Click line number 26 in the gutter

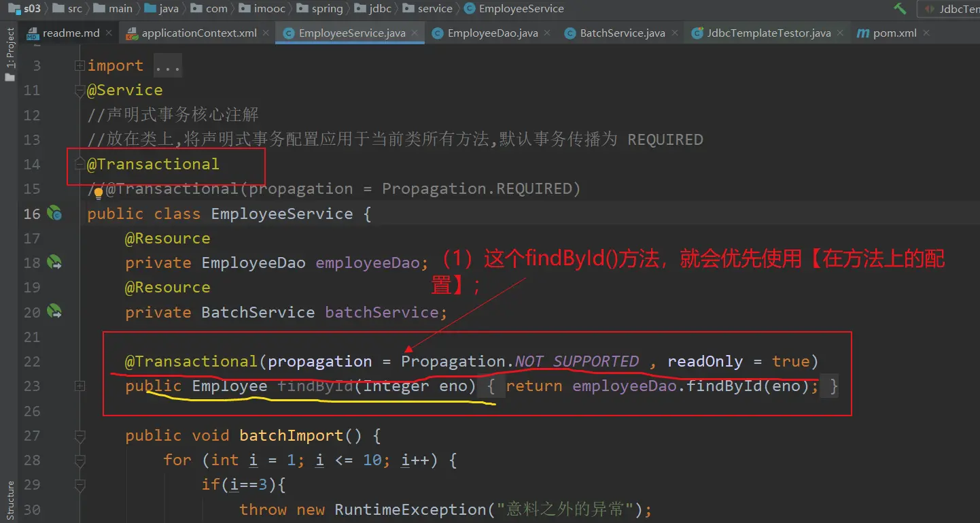click(32, 411)
